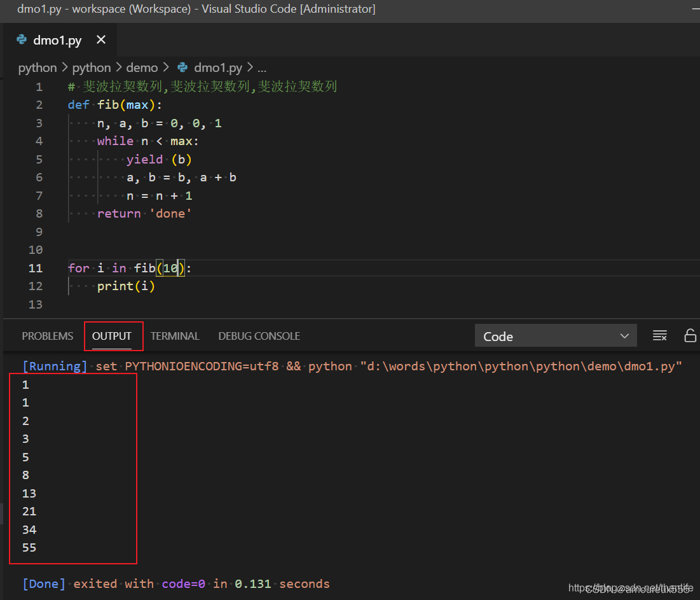
Task: Click line number 1 in the gutter
Action: pos(39,87)
